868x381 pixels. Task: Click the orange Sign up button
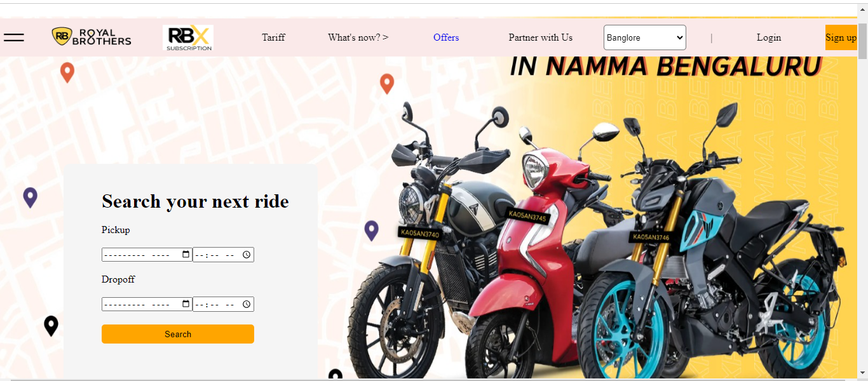coord(841,37)
